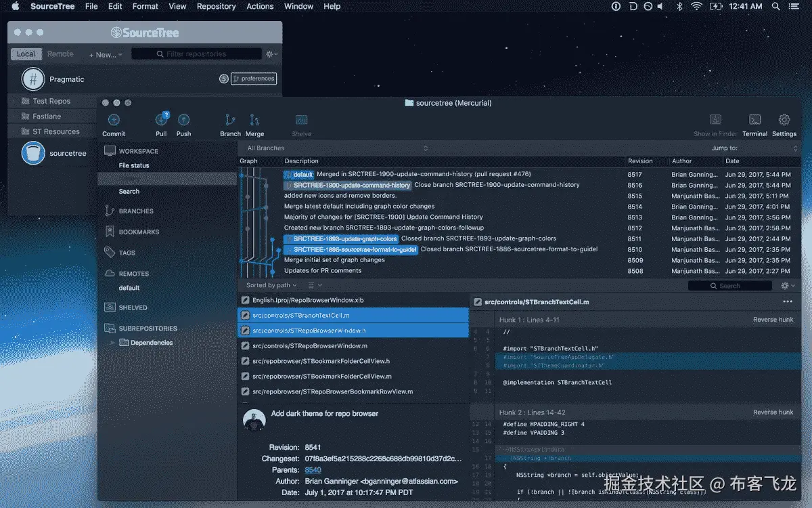
Task: Click the Remotes cloud icon in sidebar
Action: (110, 274)
